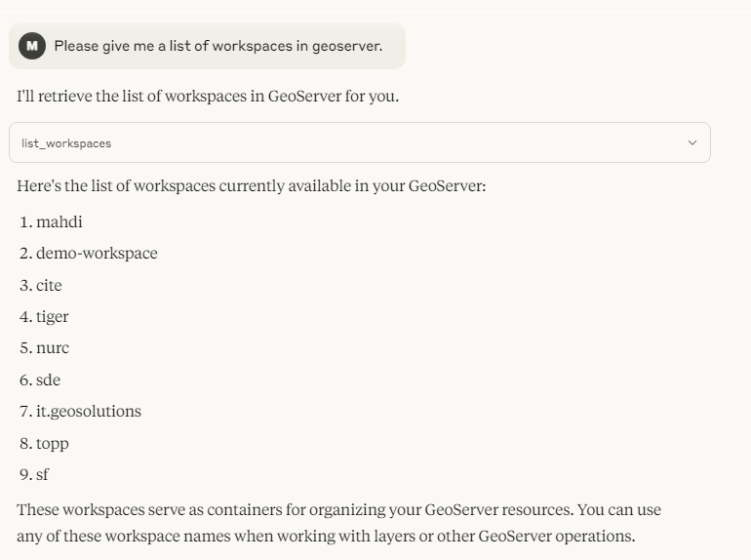Select the 'it.geosolutions' workspace entry
The width and height of the screenshot is (751, 560).
89,412
